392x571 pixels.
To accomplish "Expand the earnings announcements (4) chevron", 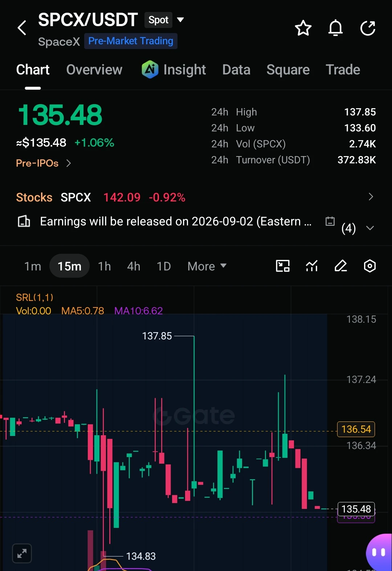I will click(x=370, y=228).
